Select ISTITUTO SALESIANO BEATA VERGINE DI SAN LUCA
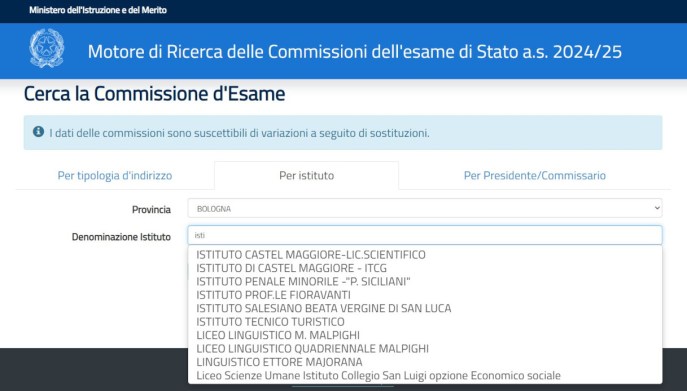 [323, 308]
